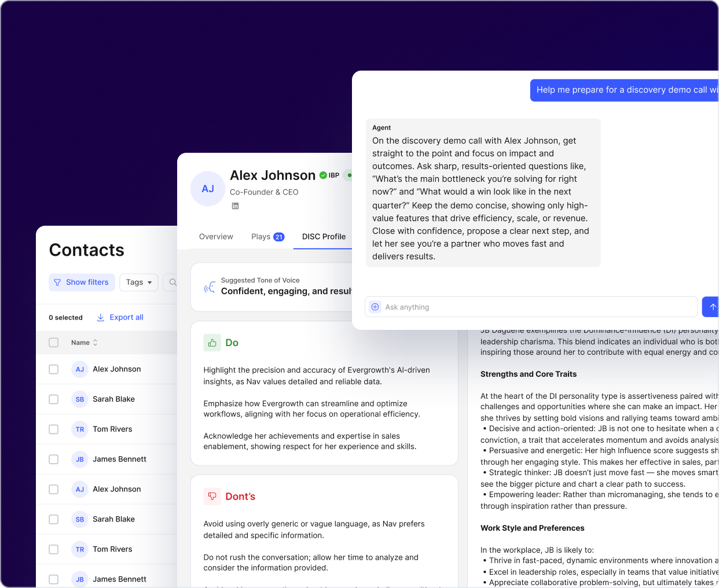Image resolution: width=719 pixels, height=588 pixels.
Task: Open the Tags dropdown
Action: 138,282
